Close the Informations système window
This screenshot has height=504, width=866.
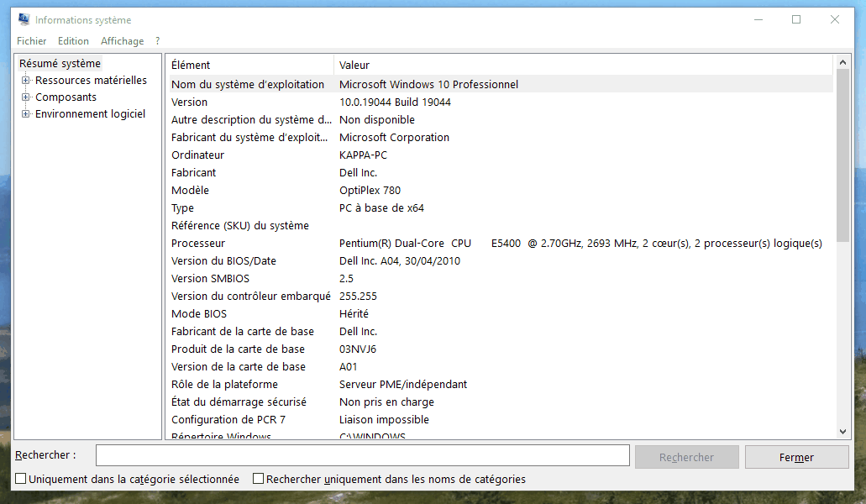point(835,20)
